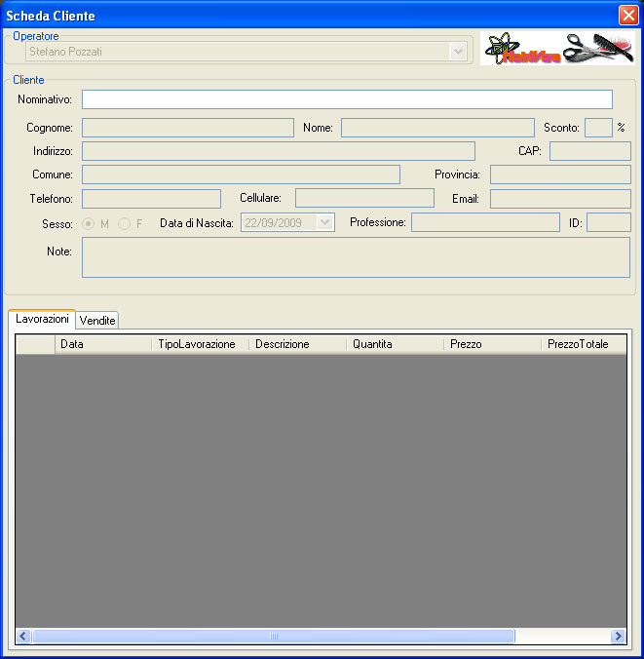
Task: Click into the Nominativo input field
Action: [x=347, y=99]
